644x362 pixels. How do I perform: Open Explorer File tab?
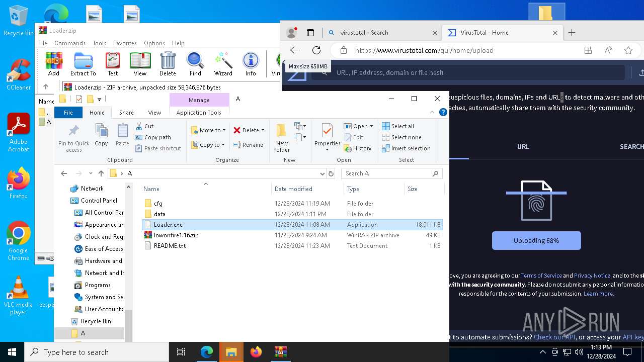[x=68, y=113]
